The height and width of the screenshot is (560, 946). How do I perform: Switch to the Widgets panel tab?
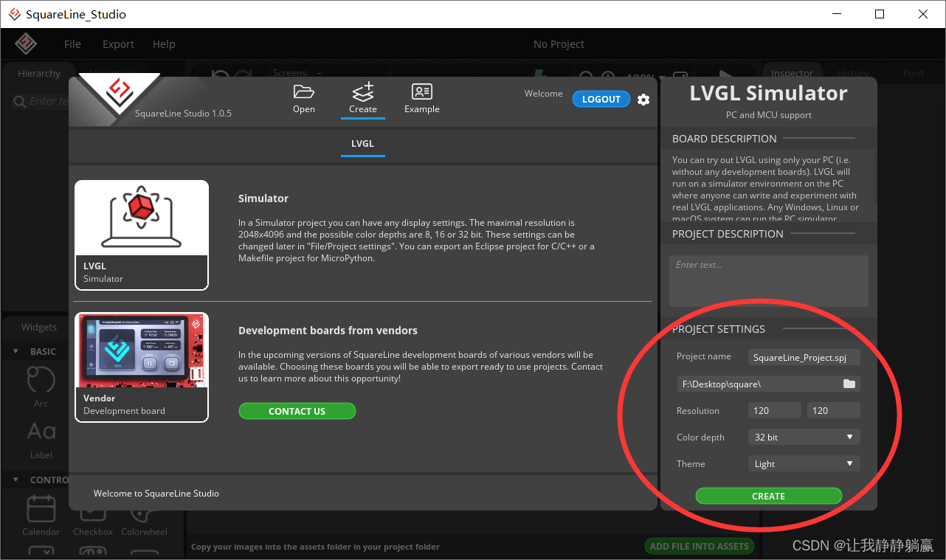pos(37,327)
